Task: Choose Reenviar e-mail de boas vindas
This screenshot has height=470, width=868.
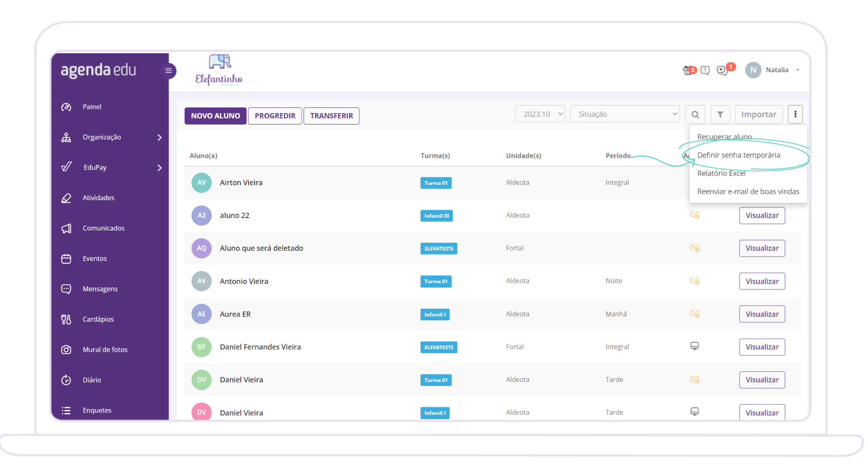Action: click(748, 192)
